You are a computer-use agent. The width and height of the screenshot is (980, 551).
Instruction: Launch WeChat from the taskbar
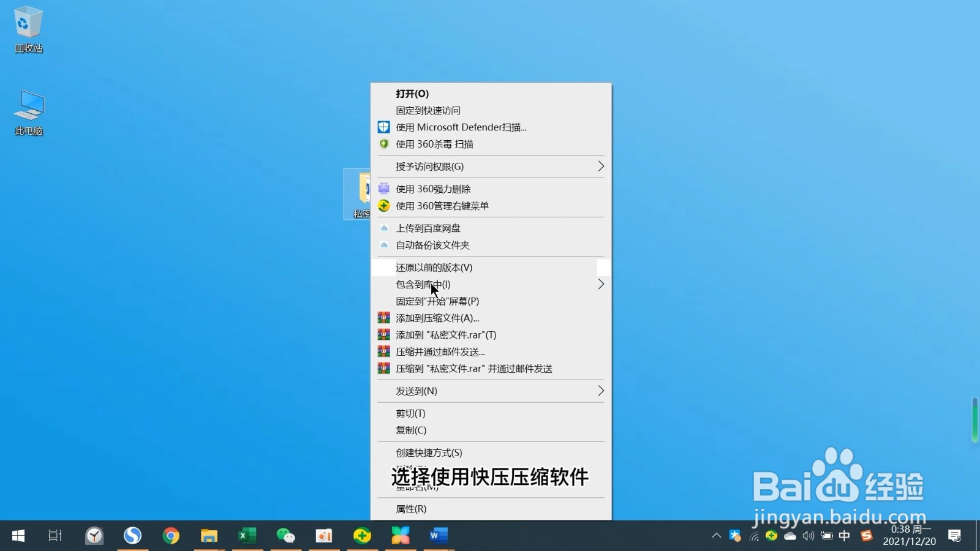click(285, 536)
